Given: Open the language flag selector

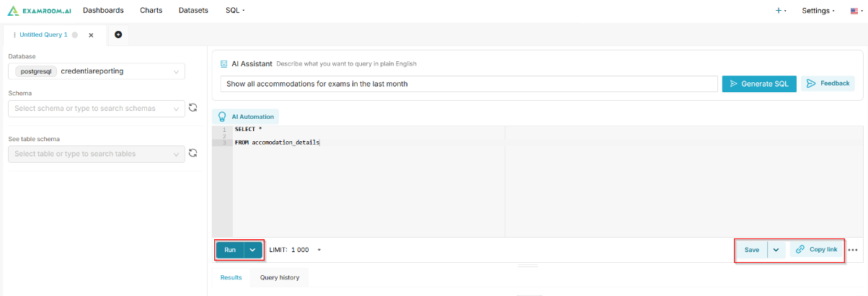Looking at the screenshot, I should pos(854,11).
